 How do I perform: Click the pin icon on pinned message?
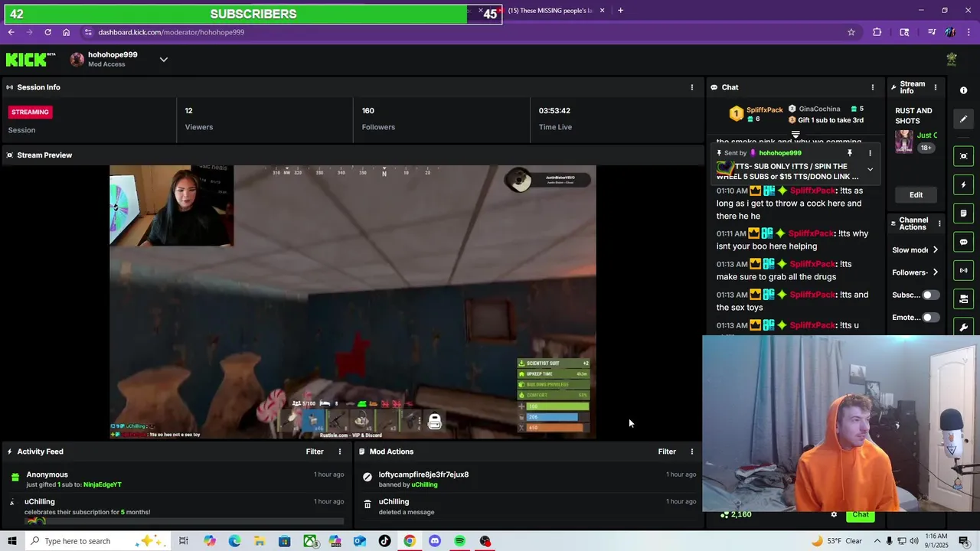(849, 153)
